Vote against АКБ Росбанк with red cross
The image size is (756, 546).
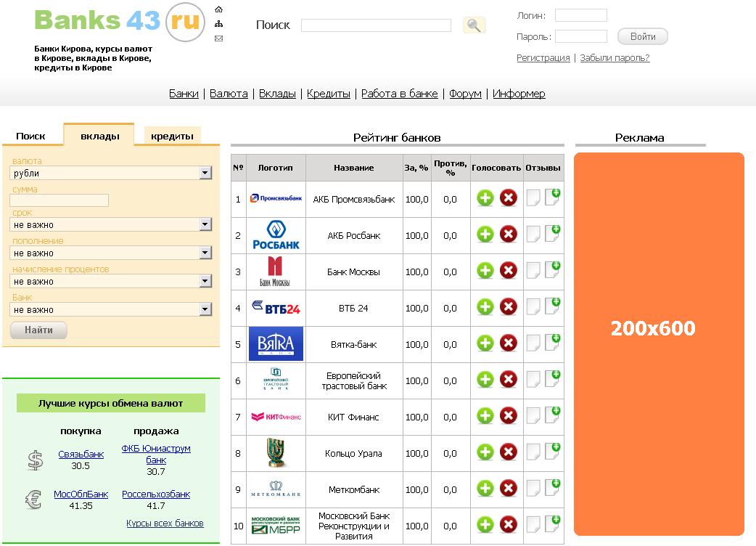[508, 235]
